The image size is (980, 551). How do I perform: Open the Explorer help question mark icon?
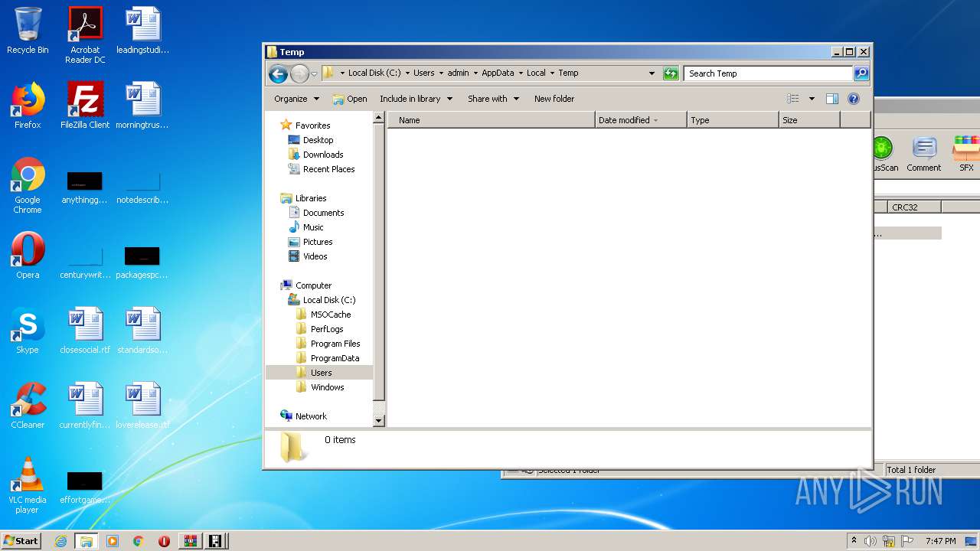[x=854, y=99]
